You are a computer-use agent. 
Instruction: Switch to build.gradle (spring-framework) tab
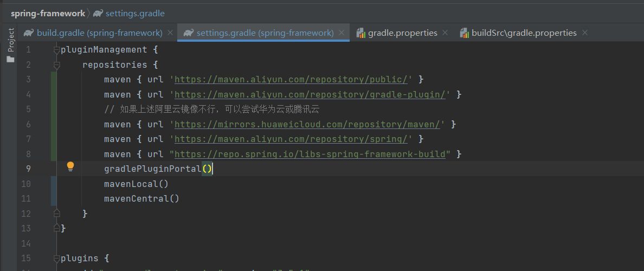(100, 33)
